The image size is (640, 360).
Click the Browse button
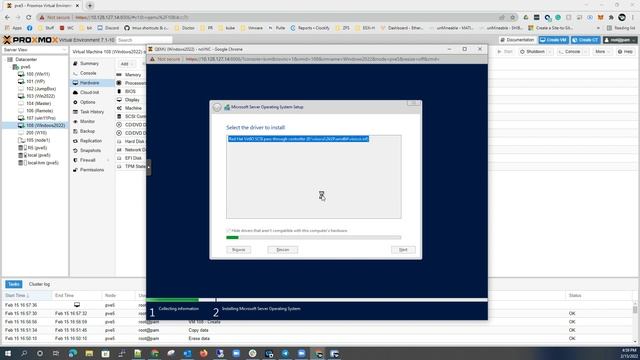[x=239, y=250]
